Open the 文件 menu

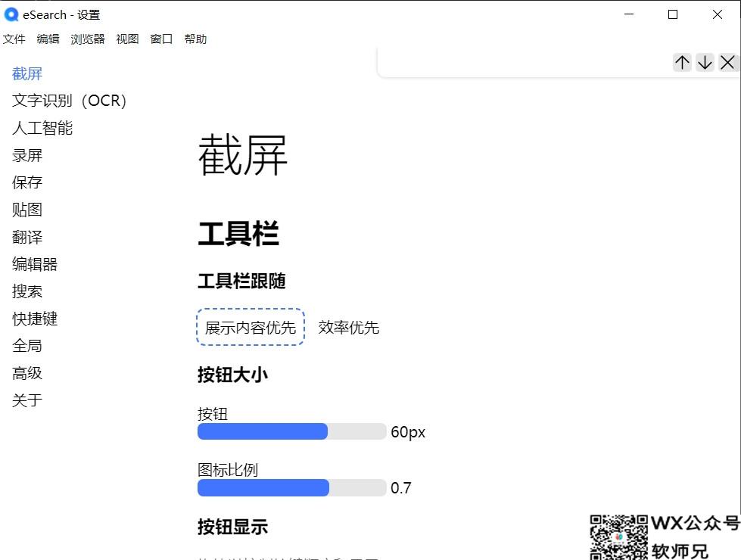(x=14, y=39)
